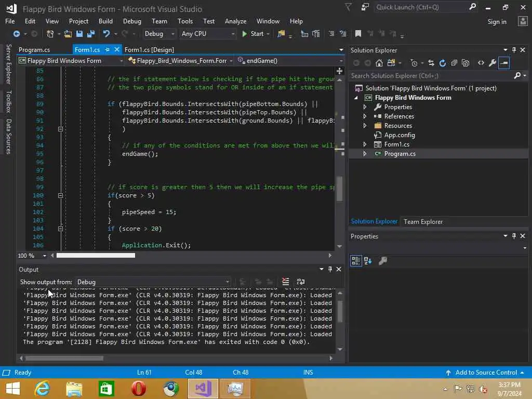Refresh Solution Explorer with the refresh icon
This screenshot has width=532, height=399.
click(443, 63)
